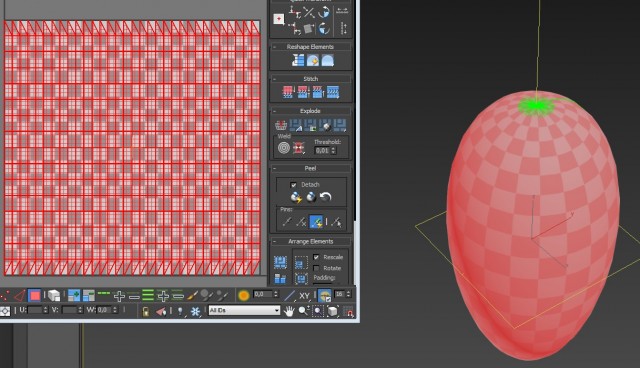Click the first Stitch to Target icon
The height and width of the screenshot is (368, 640).
pos(289,92)
